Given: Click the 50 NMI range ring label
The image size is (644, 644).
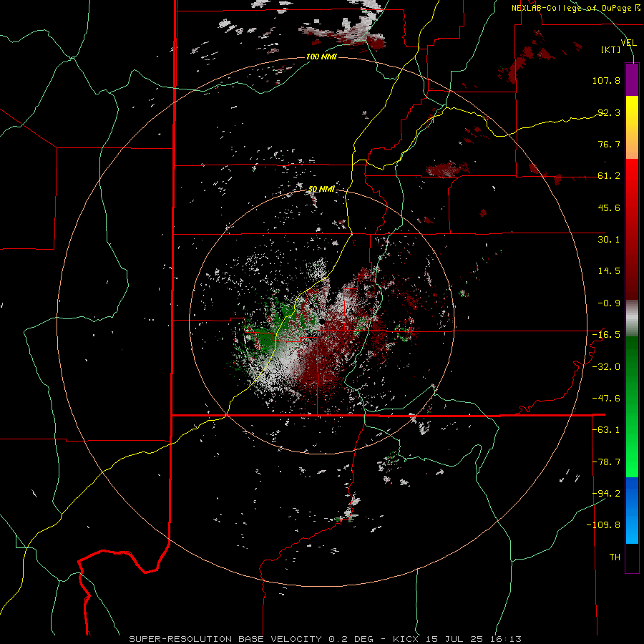Looking at the screenshot, I should click(x=321, y=189).
